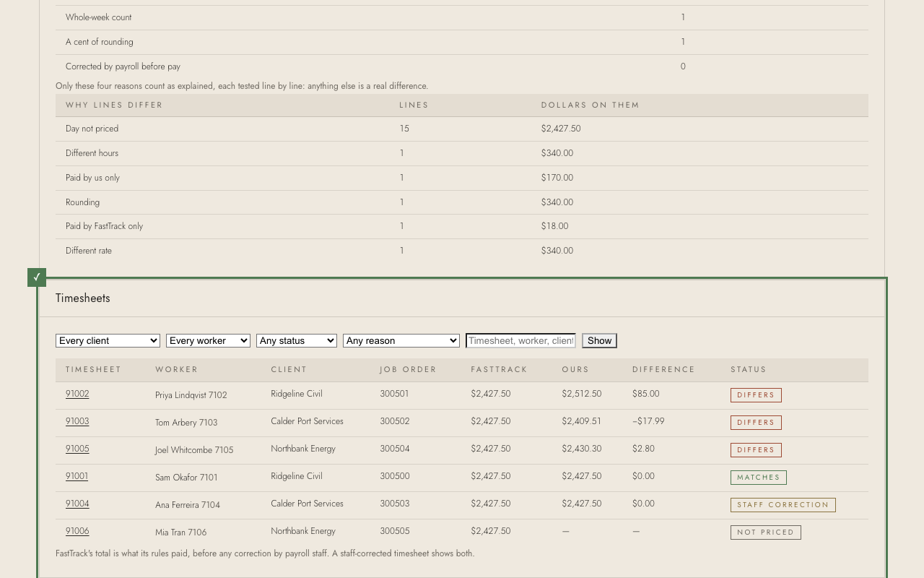This screenshot has height=578, width=924.
Task: Click worker Sam Okafor 7101
Action: pyautogui.click(x=186, y=478)
